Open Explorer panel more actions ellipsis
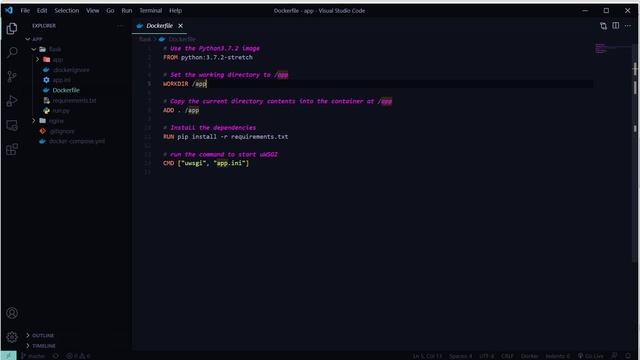The image size is (640, 360). coord(120,26)
